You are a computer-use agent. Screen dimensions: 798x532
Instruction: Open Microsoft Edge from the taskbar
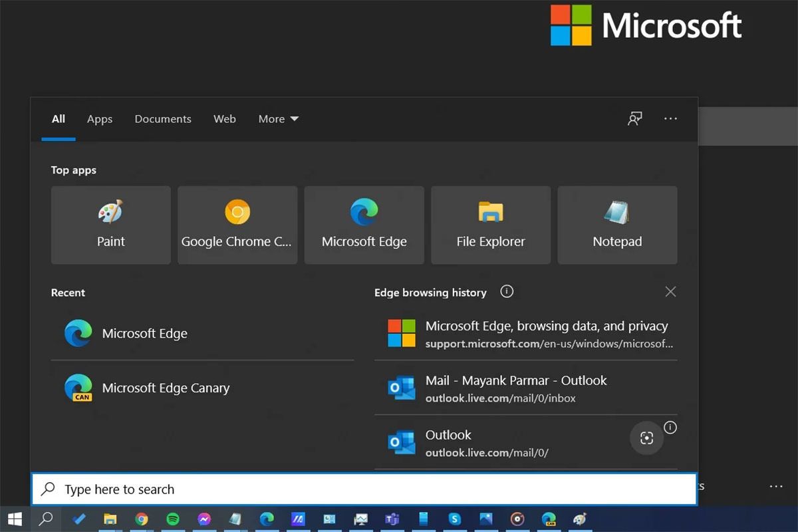(x=267, y=519)
